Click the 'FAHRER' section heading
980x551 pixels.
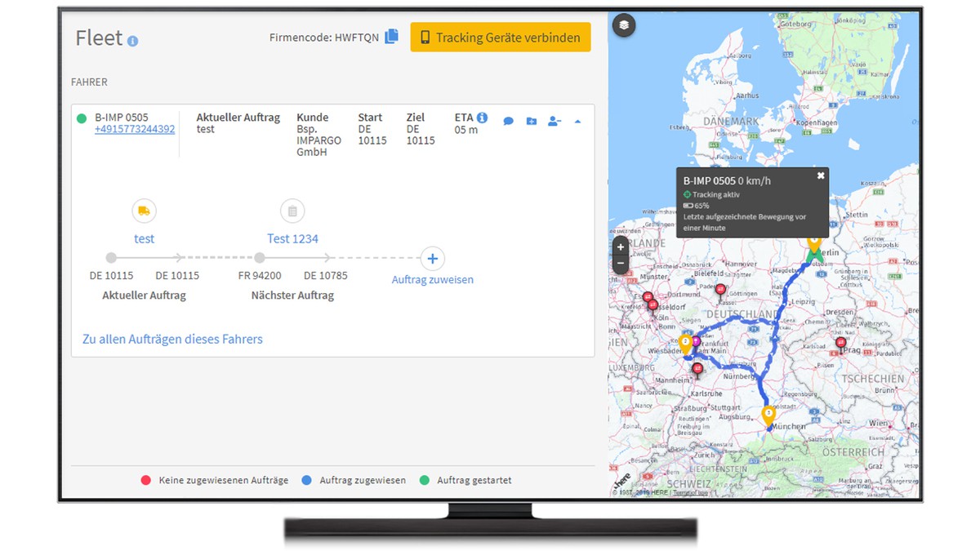tap(89, 82)
